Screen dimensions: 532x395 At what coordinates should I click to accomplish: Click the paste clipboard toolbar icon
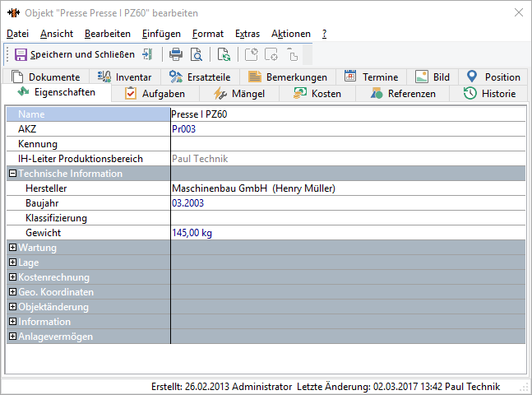point(293,54)
